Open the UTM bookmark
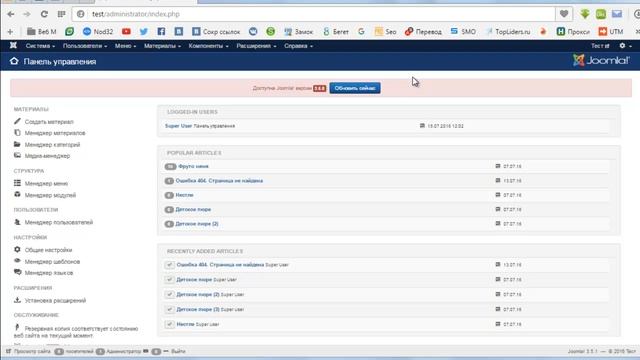This screenshot has width=640, height=360. 611,31
